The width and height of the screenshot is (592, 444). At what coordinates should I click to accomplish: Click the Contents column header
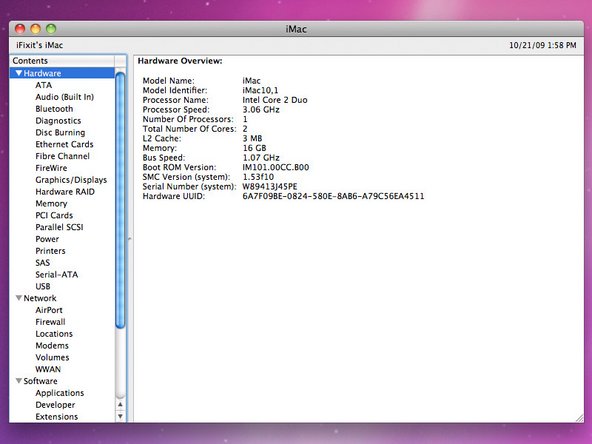tap(62, 61)
